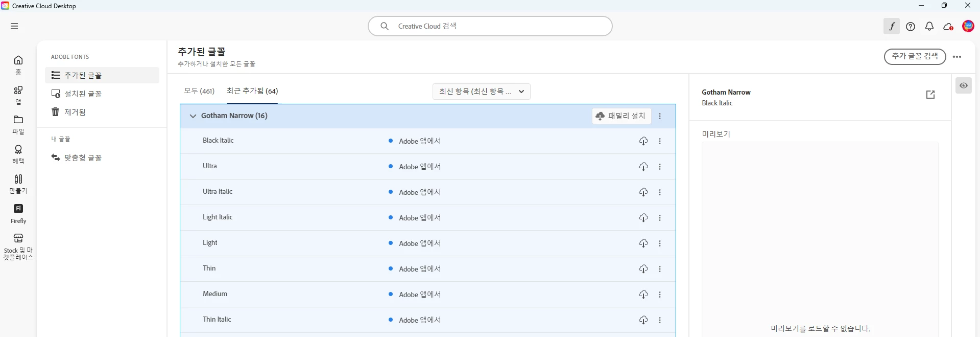
Task: Install the Ultra Italic font via cloud icon
Action: point(643,192)
